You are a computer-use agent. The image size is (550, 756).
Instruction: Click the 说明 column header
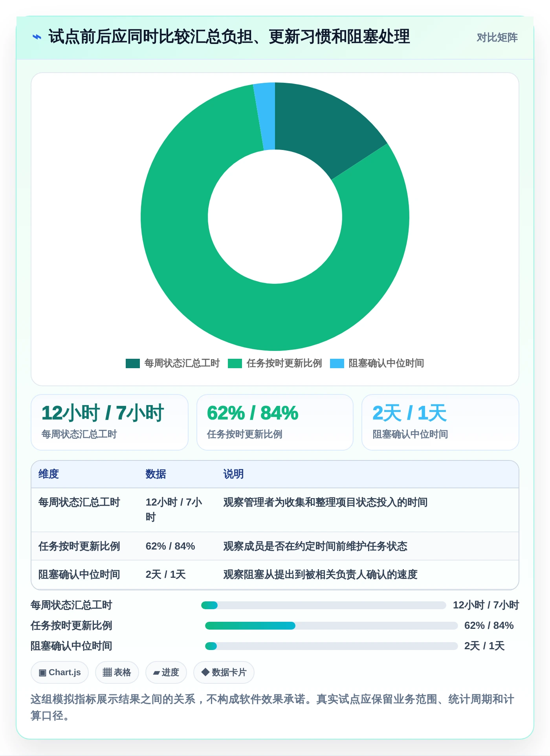pyautogui.click(x=234, y=474)
